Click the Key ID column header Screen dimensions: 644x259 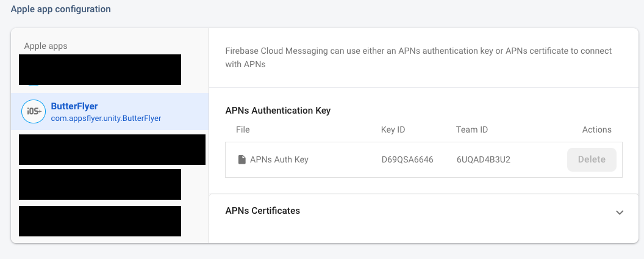(x=393, y=129)
